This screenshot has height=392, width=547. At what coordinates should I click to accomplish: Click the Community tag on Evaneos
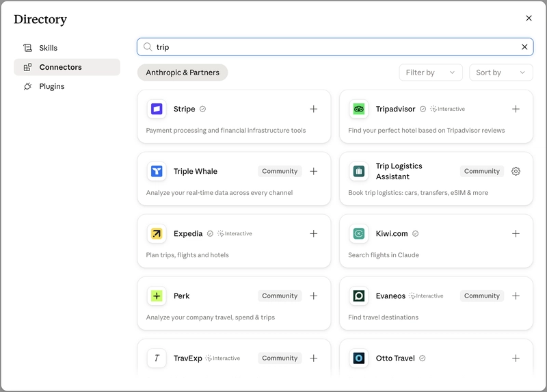coord(482,296)
